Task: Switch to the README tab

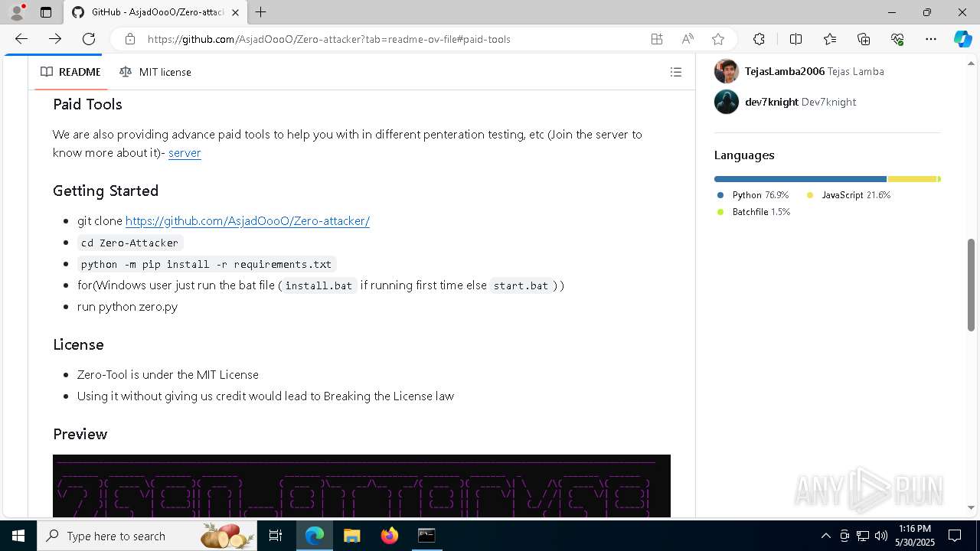Action: pos(70,72)
